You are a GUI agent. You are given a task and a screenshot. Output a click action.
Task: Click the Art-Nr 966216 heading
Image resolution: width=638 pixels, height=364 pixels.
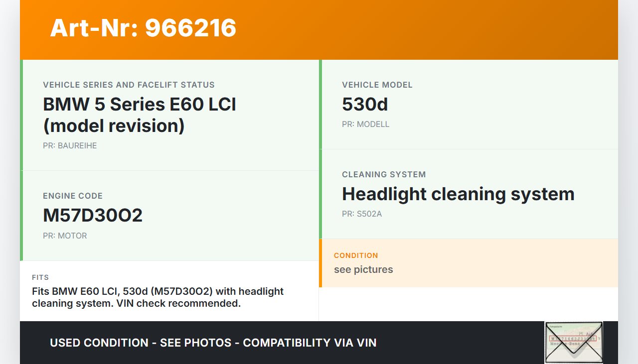143,28
